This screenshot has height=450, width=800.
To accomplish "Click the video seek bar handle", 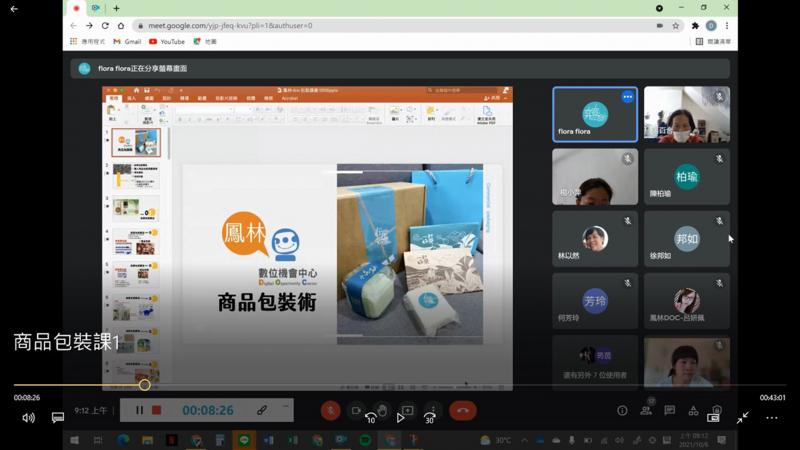I will click(144, 385).
